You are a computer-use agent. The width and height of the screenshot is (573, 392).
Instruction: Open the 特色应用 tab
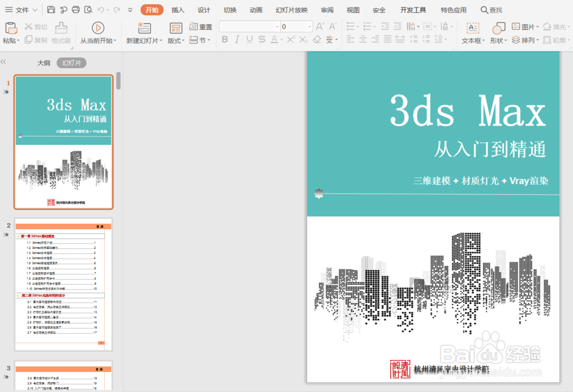(453, 10)
